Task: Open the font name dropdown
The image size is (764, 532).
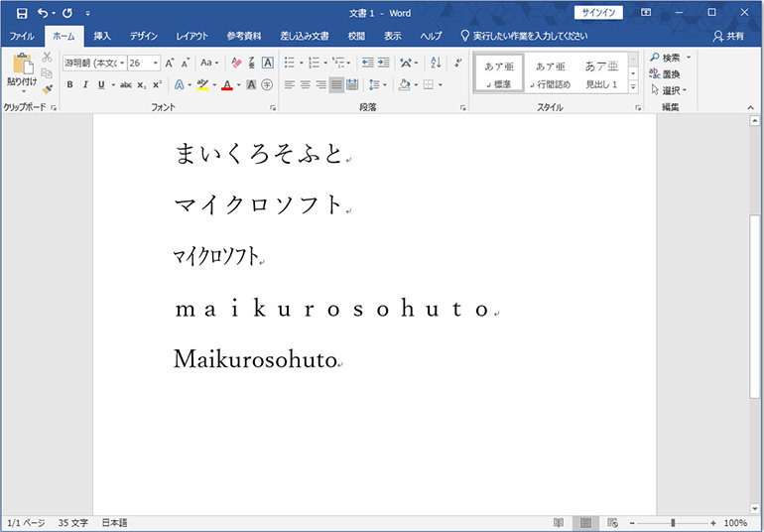Action: (122, 63)
